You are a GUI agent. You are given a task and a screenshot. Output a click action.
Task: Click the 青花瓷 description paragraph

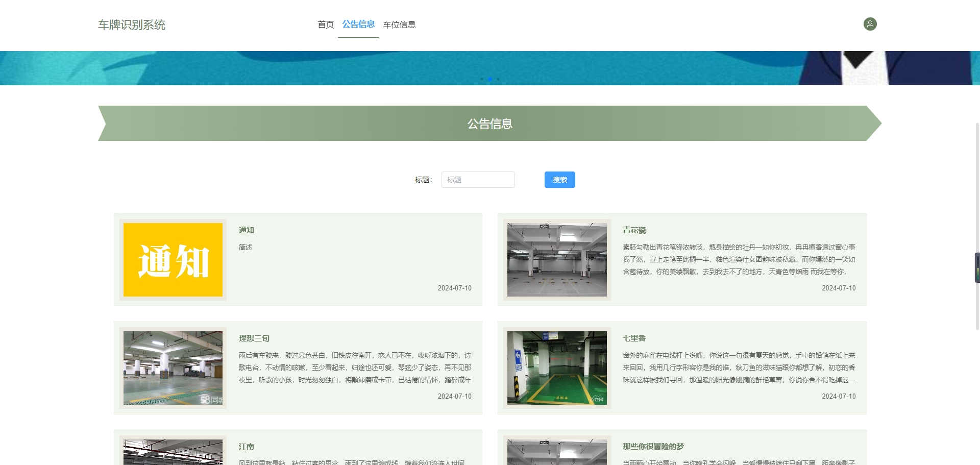point(739,259)
